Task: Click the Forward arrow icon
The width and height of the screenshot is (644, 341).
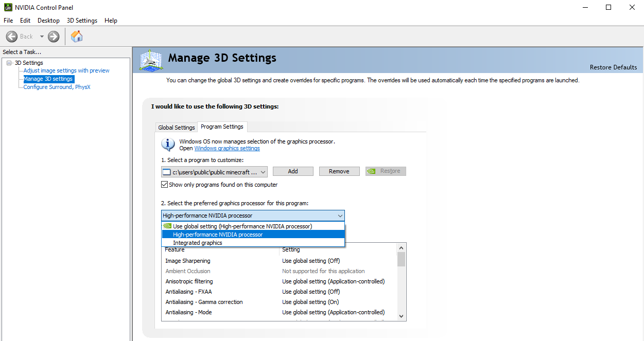Action: coord(54,37)
